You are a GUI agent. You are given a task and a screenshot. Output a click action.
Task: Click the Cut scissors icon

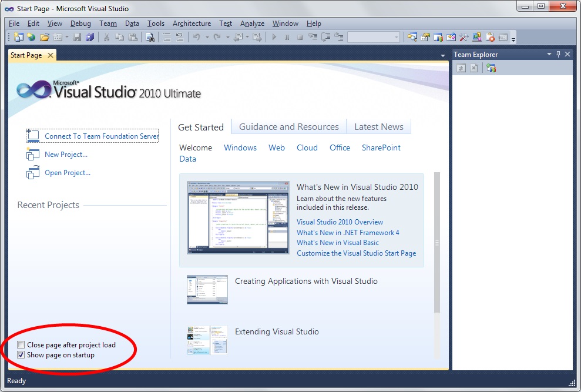pos(106,37)
